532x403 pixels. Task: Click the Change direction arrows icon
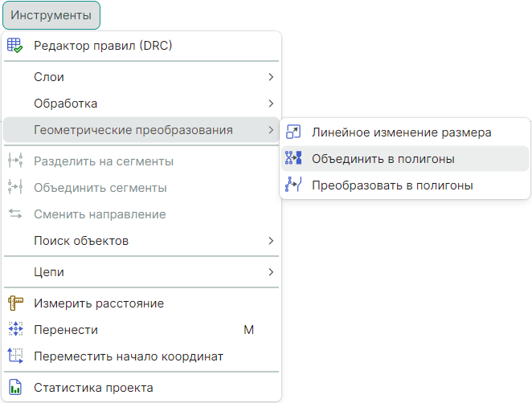(15, 214)
